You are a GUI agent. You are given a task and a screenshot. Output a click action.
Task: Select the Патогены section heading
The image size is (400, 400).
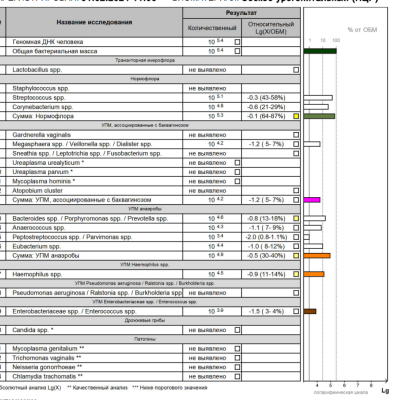pos(145,339)
